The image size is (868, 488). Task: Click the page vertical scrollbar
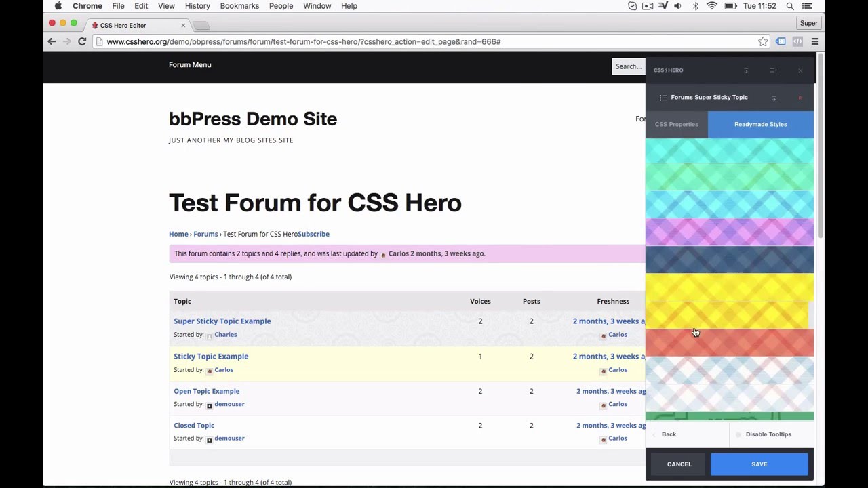821,146
